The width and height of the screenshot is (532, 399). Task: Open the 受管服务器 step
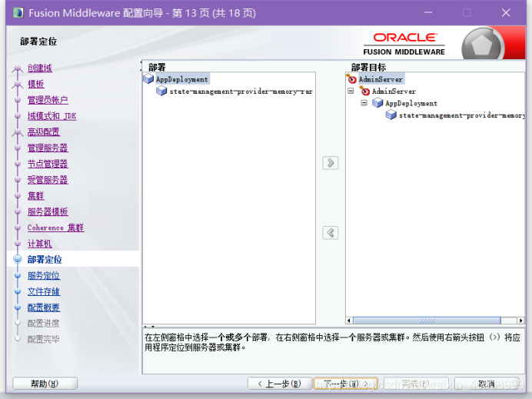pos(48,179)
